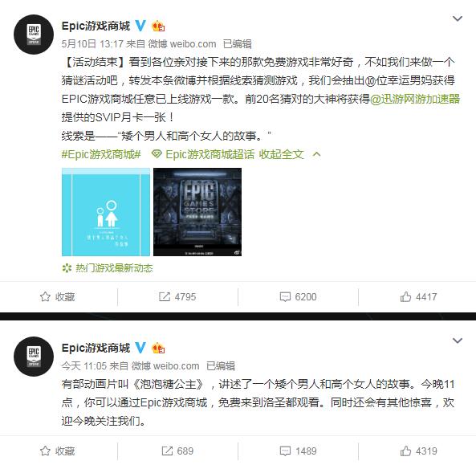Open the first post's dropdown arrow menu
This screenshot has width=476, height=465.
[x=458, y=18]
